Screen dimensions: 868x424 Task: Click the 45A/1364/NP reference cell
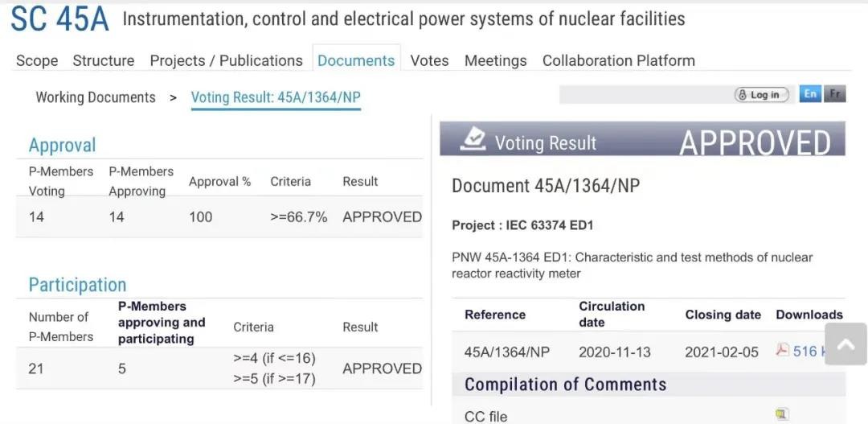507,352
